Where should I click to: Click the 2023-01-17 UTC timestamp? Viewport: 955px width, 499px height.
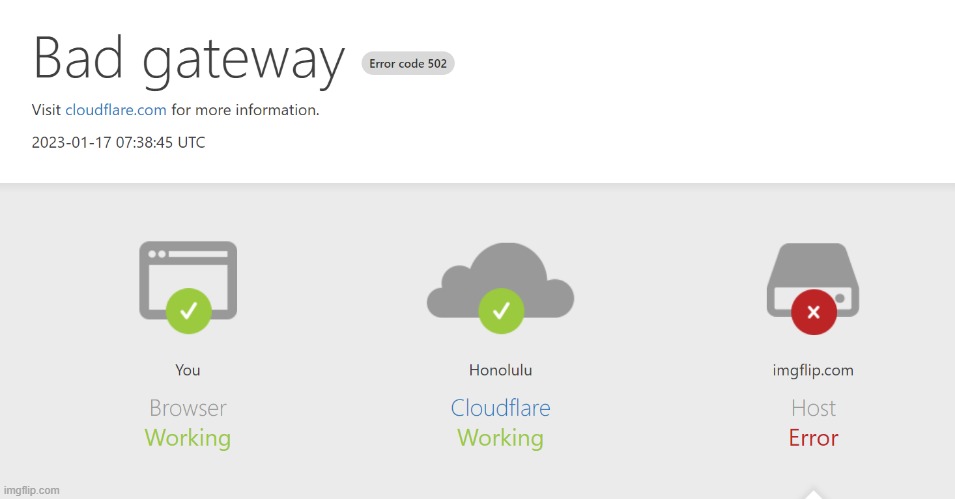(x=118, y=142)
